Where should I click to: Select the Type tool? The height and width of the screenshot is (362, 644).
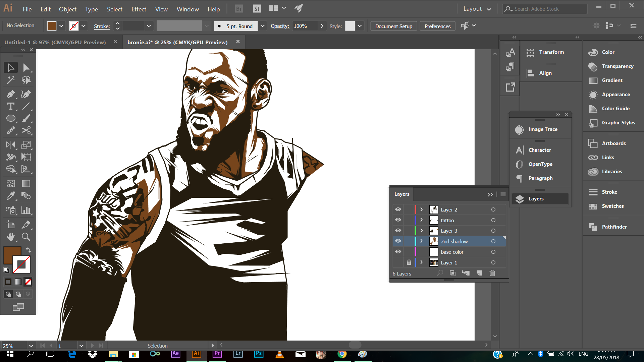[11, 107]
